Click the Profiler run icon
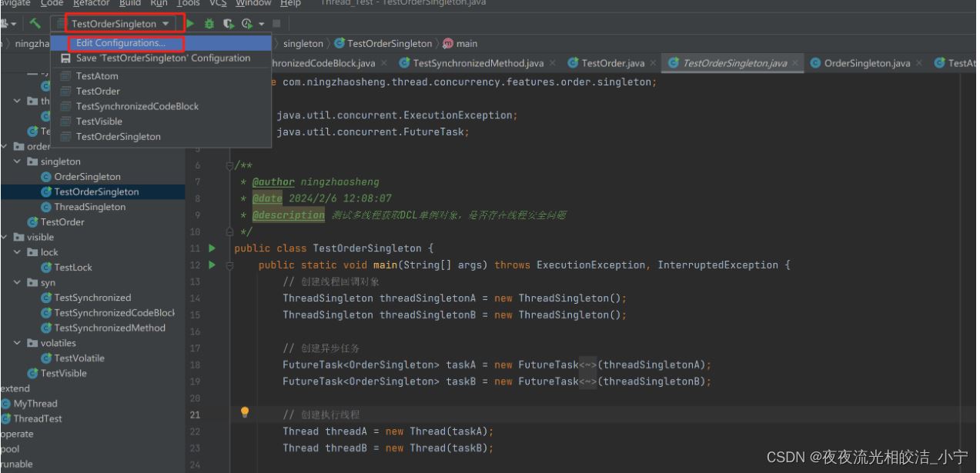The height and width of the screenshot is (473, 980). pos(247,24)
